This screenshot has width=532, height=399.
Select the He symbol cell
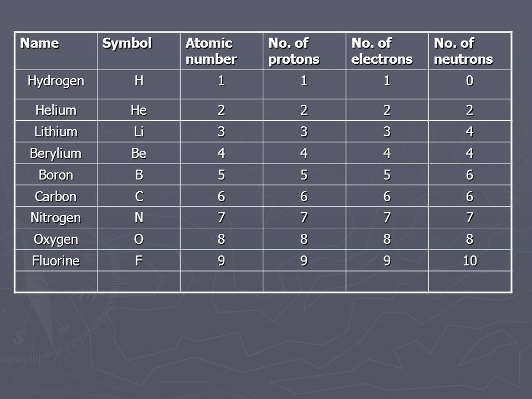(139, 110)
